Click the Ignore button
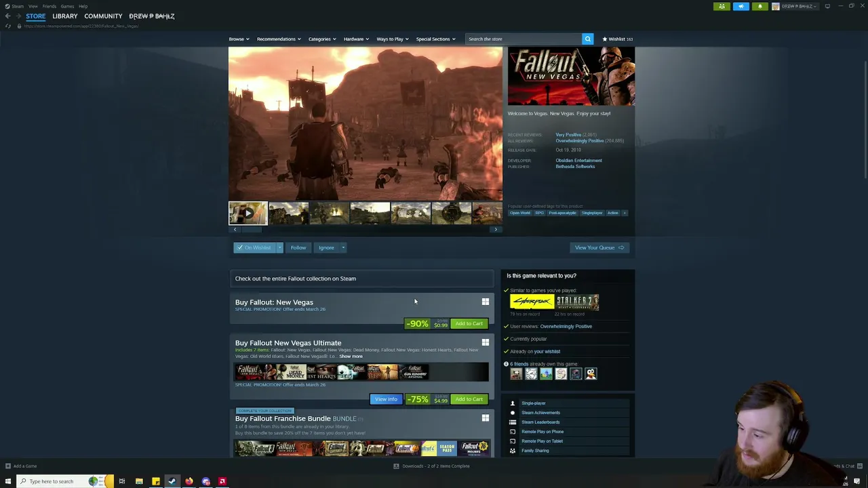 click(326, 247)
